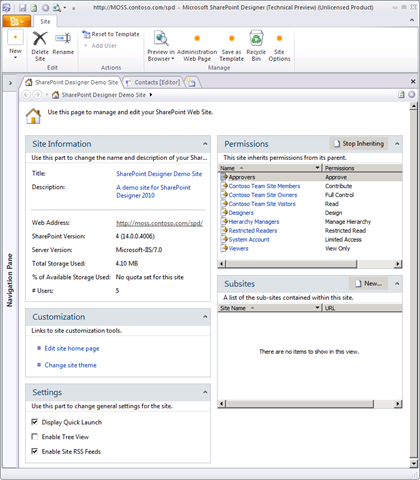Open Site Options
The height and width of the screenshot is (480, 420).
(x=279, y=47)
